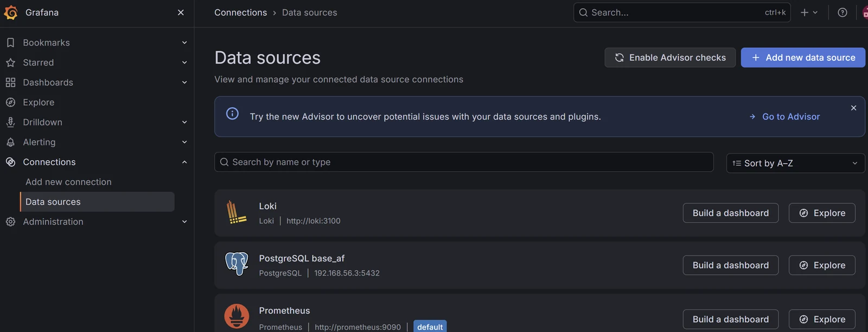Viewport: 868px width, 332px height.
Task: Expand the Administration section chevron
Action: (184, 221)
